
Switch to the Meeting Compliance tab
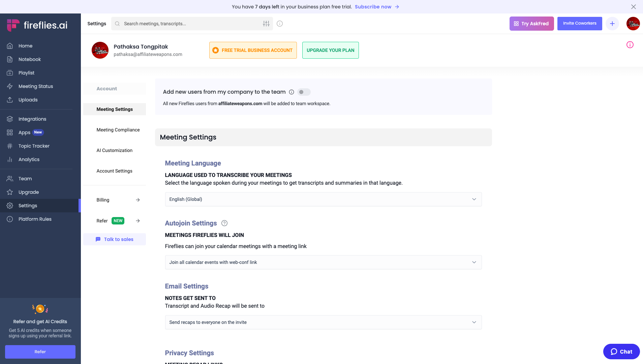[x=118, y=130]
